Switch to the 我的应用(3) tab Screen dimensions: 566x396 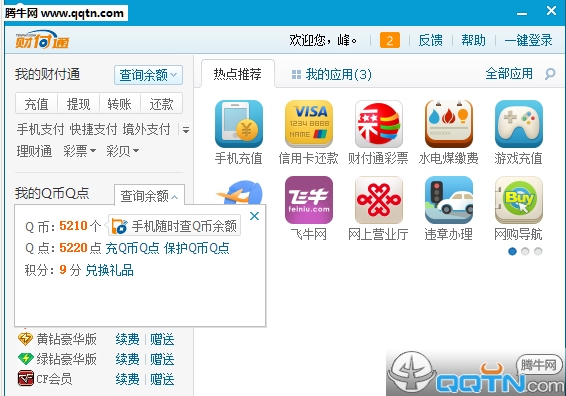click(x=332, y=74)
